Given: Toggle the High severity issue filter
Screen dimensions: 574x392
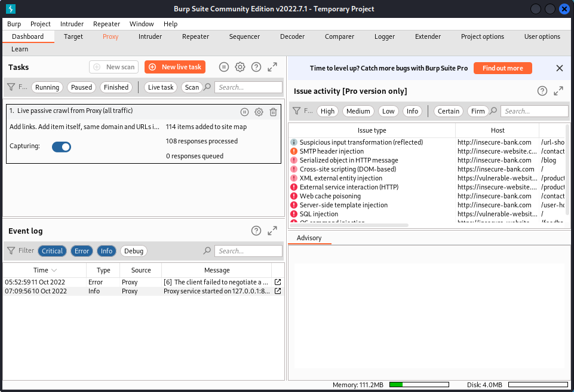Looking at the screenshot, I should 328,111.
